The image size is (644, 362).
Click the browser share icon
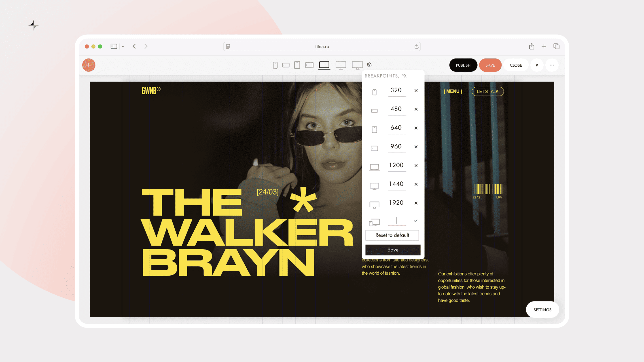532,46
